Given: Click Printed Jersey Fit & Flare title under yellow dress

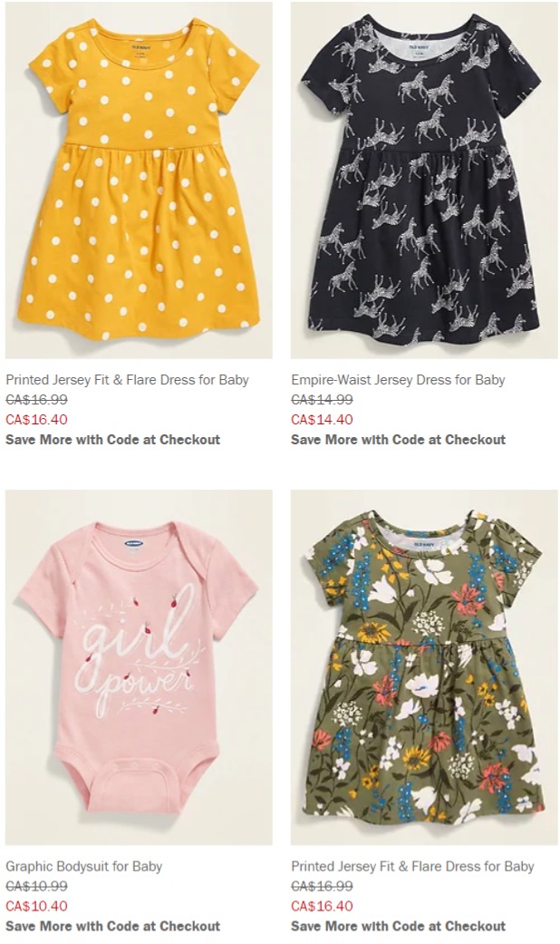Looking at the screenshot, I should (128, 380).
